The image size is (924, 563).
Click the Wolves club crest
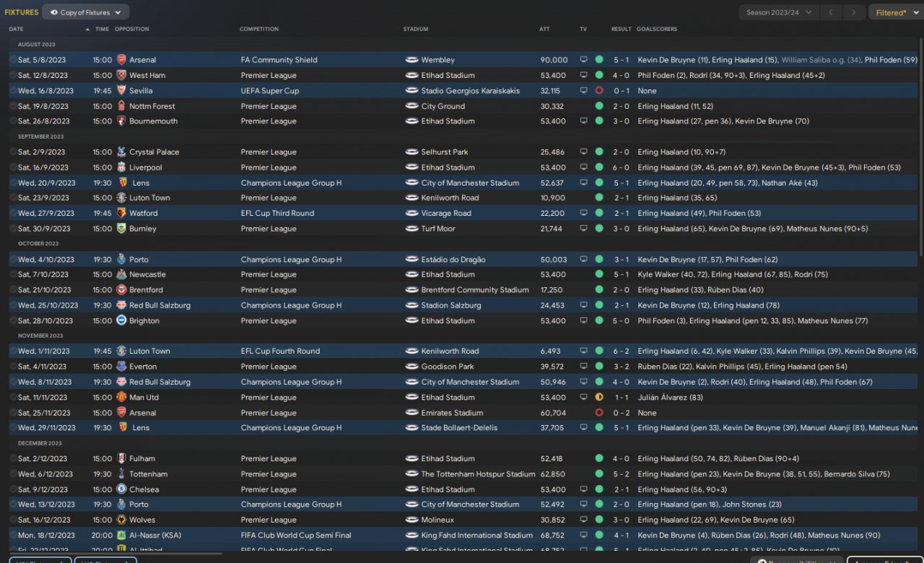tap(121, 520)
